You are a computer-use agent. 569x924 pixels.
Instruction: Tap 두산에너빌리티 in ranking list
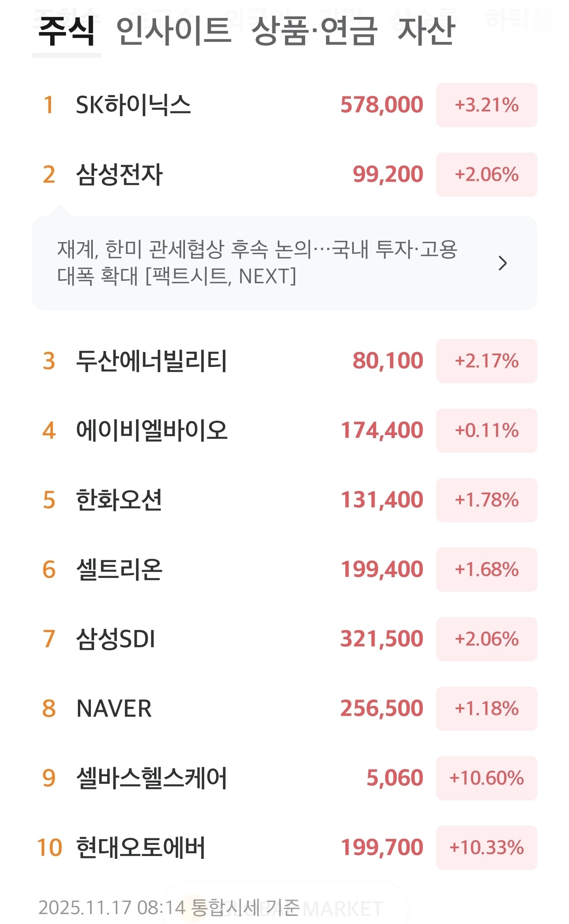pos(151,361)
